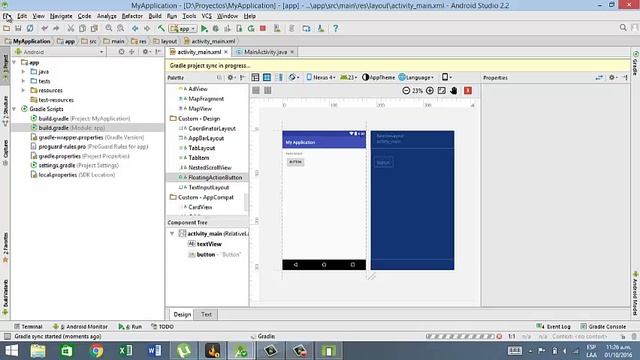Click the Make Project hammer icon
This screenshot has width=640, height=360.
pyautogui.click(x=162, y=29)
